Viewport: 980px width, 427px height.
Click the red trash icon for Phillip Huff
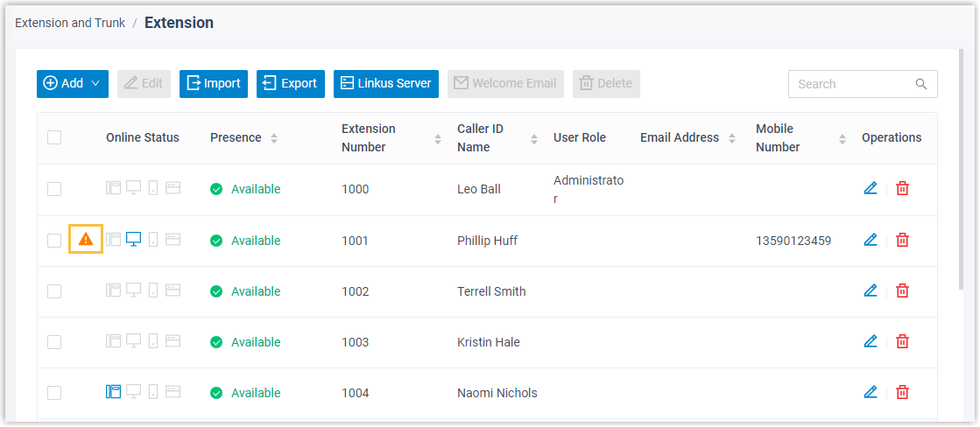pos(902,240)
